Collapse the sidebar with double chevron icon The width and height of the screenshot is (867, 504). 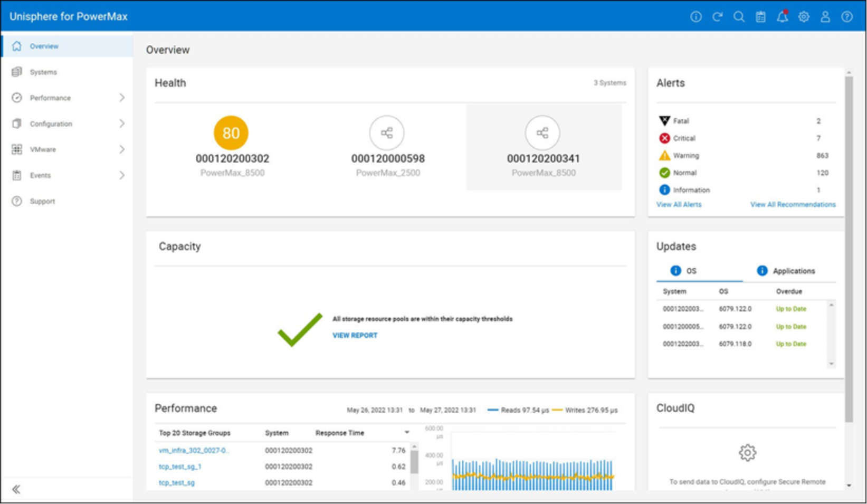16,489
